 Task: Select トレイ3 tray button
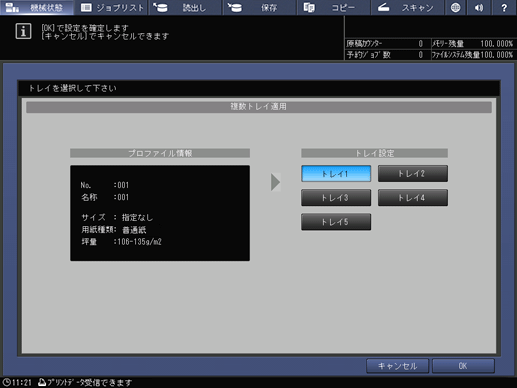tap(336, 198)
